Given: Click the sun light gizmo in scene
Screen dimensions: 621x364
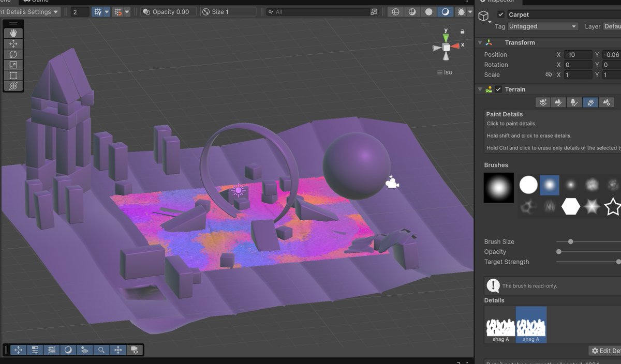Looking at the screenshot, I should point(238,191).
